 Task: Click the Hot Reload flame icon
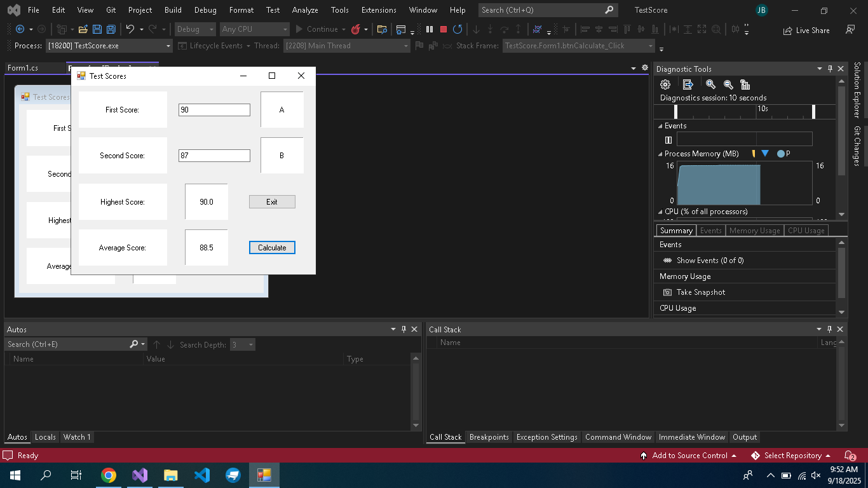pos(356,29)
